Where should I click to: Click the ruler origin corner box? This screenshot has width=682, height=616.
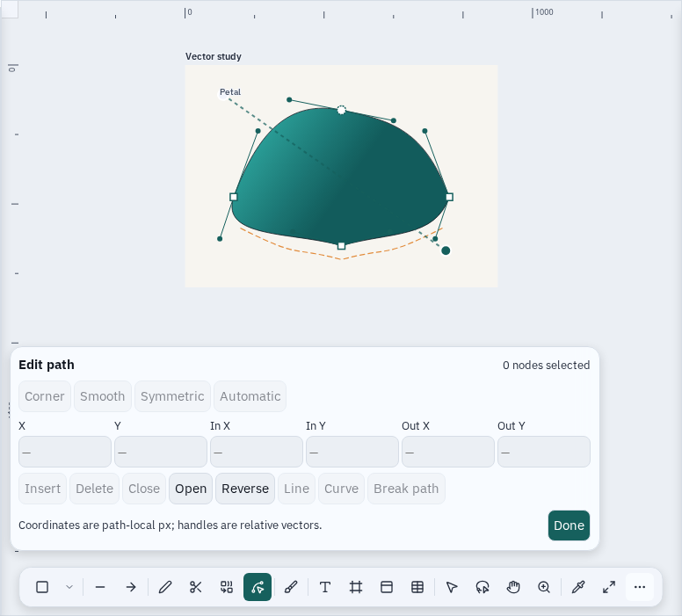click(10, 9)
